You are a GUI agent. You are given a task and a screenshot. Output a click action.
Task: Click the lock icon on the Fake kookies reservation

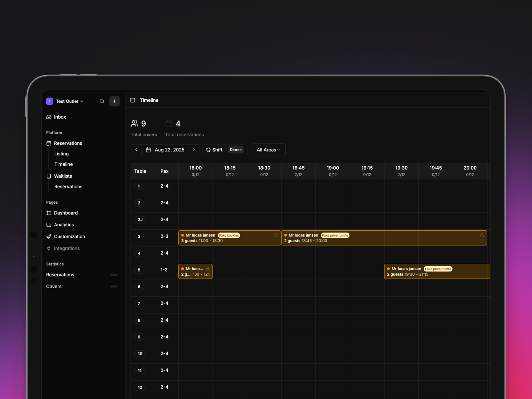click(x=276, y=235)
